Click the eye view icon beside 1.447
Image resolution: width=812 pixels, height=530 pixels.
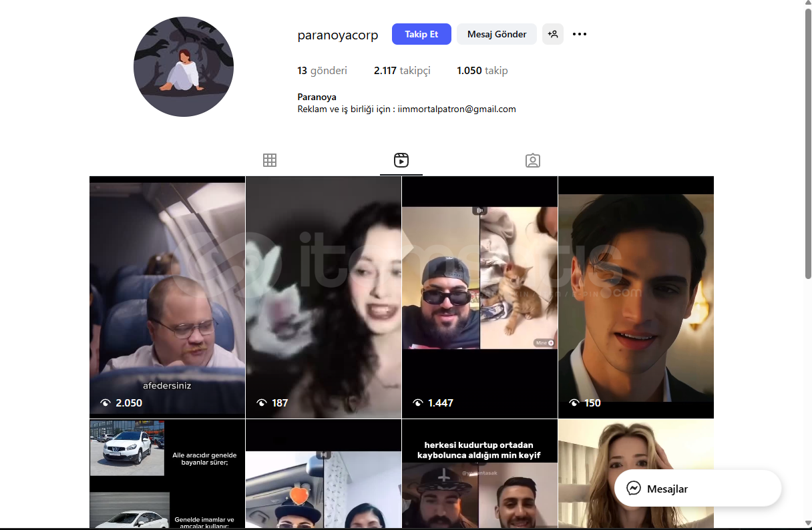(418, 403)
